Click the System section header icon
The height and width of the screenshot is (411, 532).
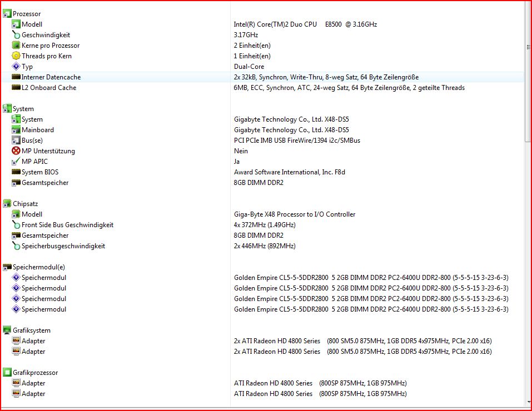[x=7, y=108]
